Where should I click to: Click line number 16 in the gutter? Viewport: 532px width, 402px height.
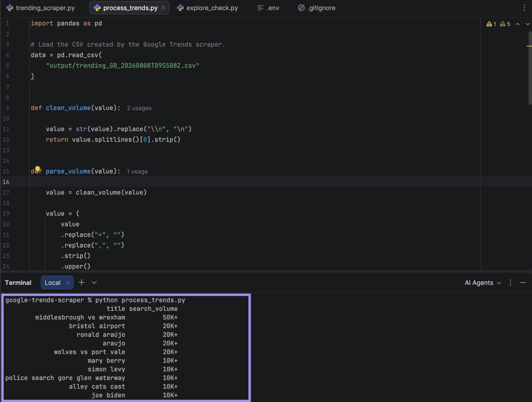6,182
